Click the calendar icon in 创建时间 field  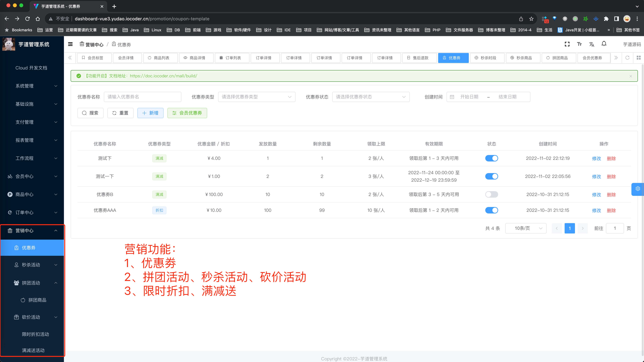[452, 97]
